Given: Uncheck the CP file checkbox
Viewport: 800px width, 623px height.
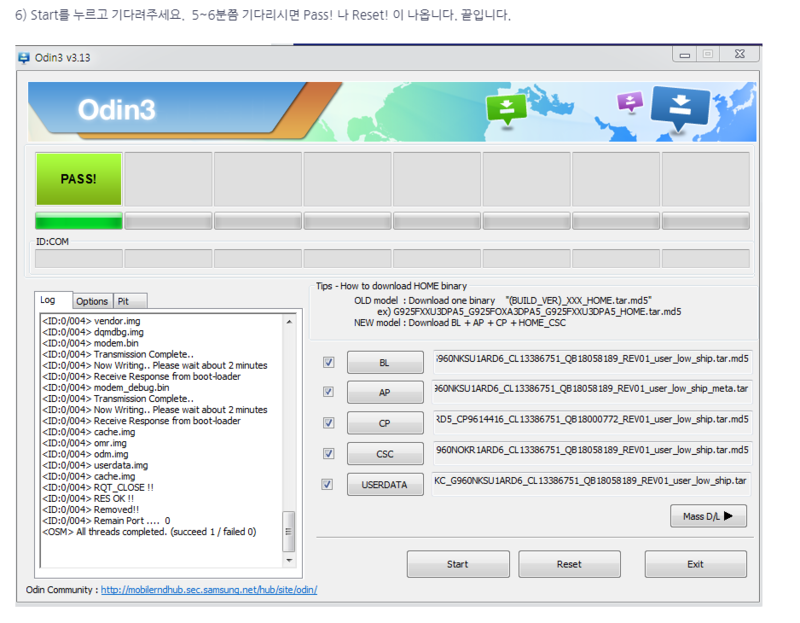Looking at the screenshot, I should click(329, 423).
